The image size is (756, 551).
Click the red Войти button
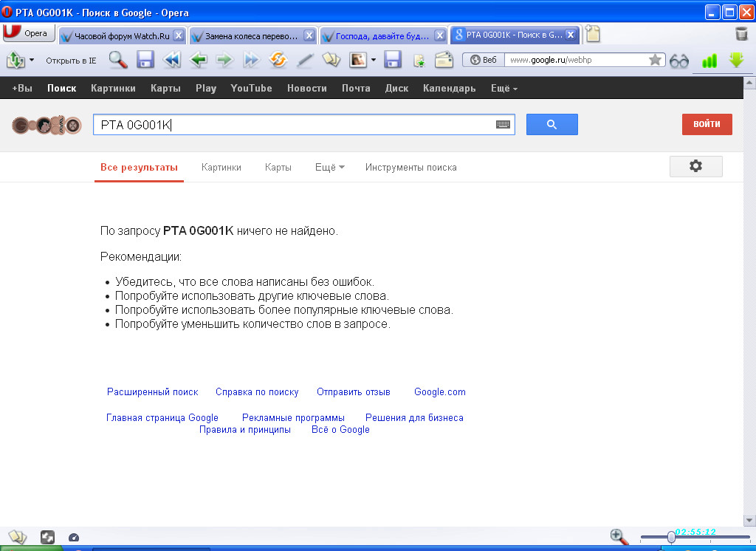pyautogui.click(x=707, y=125)
